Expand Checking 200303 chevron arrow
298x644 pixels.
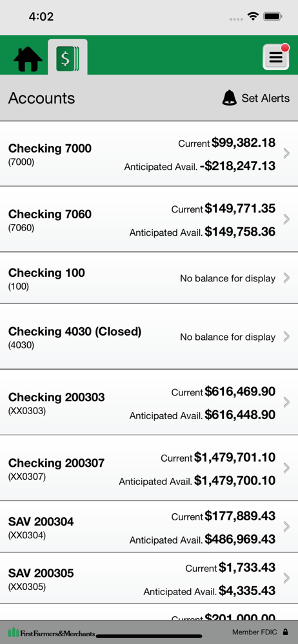(x=287, y=402)
